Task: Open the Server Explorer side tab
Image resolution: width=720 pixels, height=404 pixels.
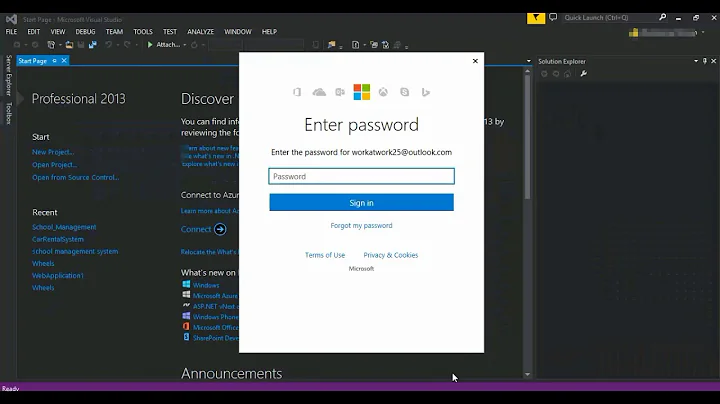Action: pos(8,75)
